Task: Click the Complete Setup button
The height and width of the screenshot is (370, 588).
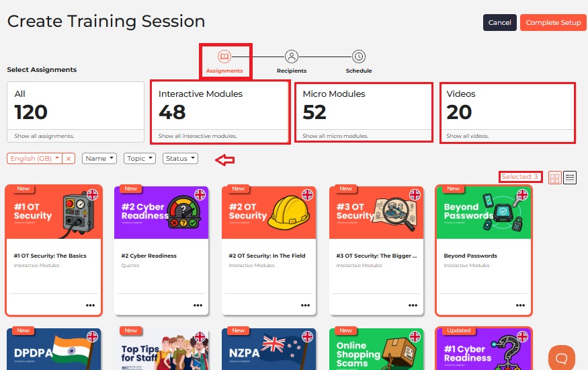Action: tap(553, 22)
